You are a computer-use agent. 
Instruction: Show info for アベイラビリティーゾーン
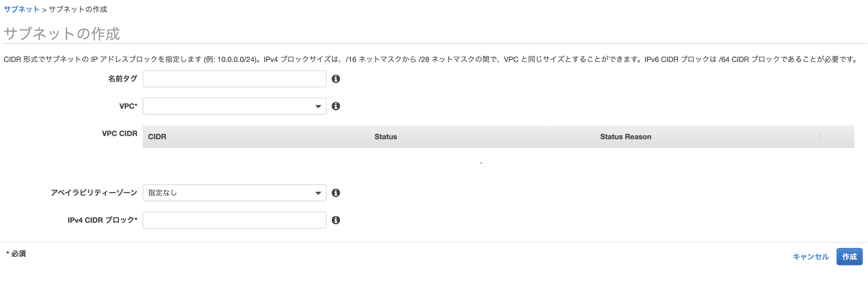pos(336,193)
